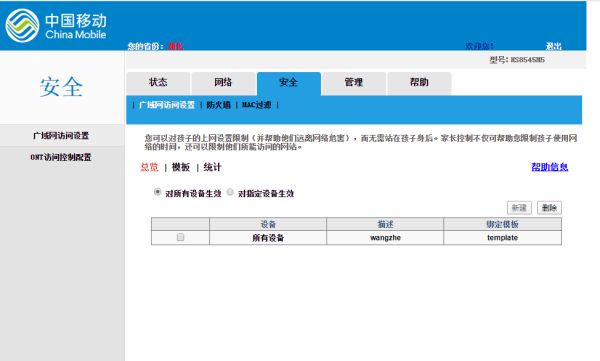Click the 描述 column header
The height and width of the screenshot is (361, 600).
(x=385, y=224)
